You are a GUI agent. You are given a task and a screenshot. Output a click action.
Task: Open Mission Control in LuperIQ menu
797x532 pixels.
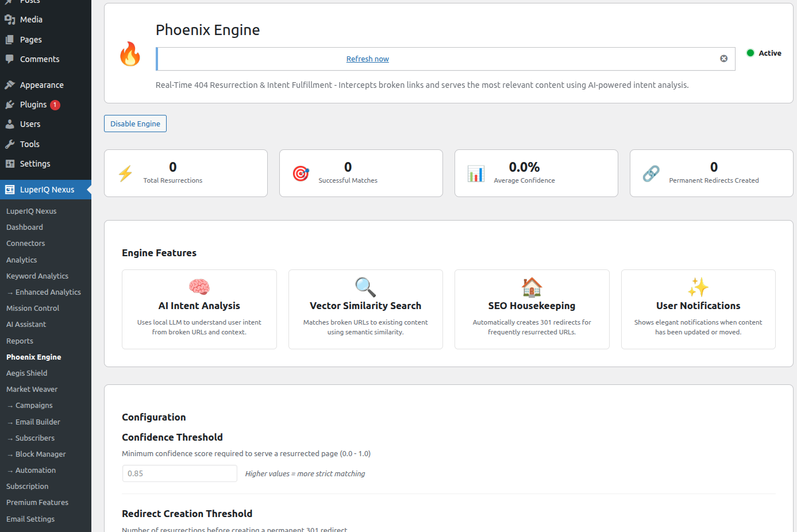[x=33, y=308]
